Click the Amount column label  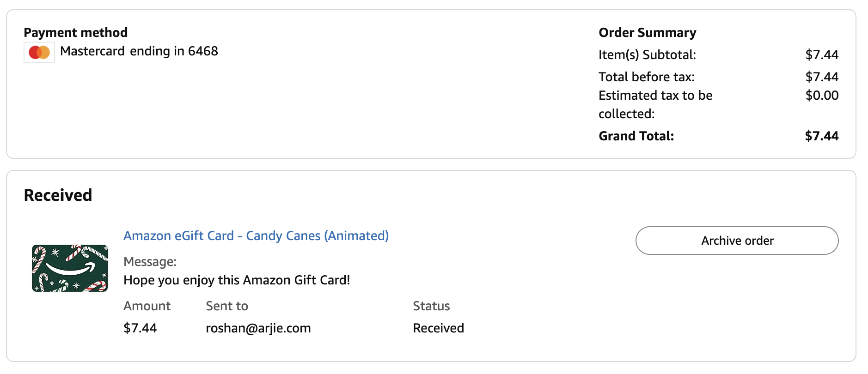point(147,306)
